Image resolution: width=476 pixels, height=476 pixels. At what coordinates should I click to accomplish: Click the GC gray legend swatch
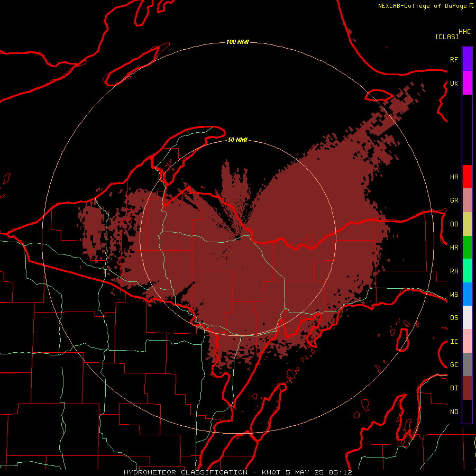(x=467, y=364)
